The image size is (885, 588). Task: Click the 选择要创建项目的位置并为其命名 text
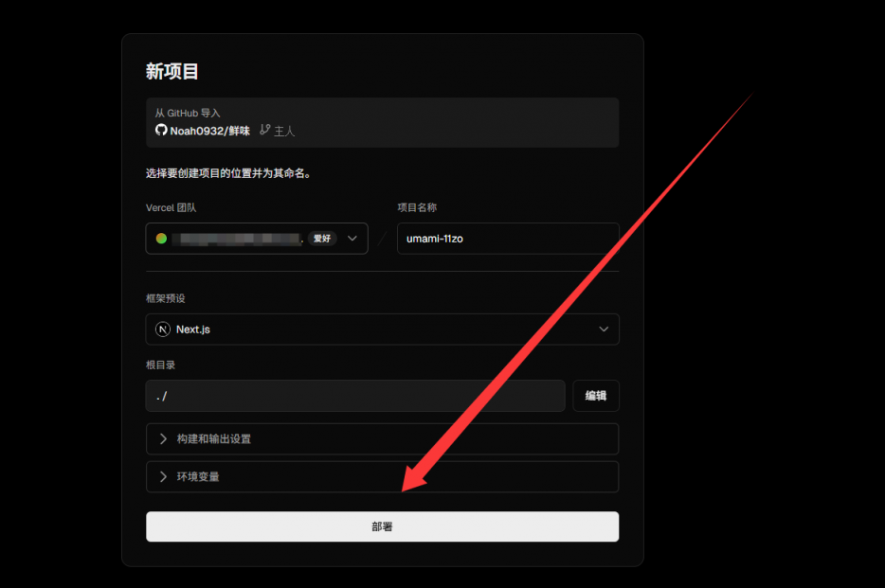click(x=228, y=173)
